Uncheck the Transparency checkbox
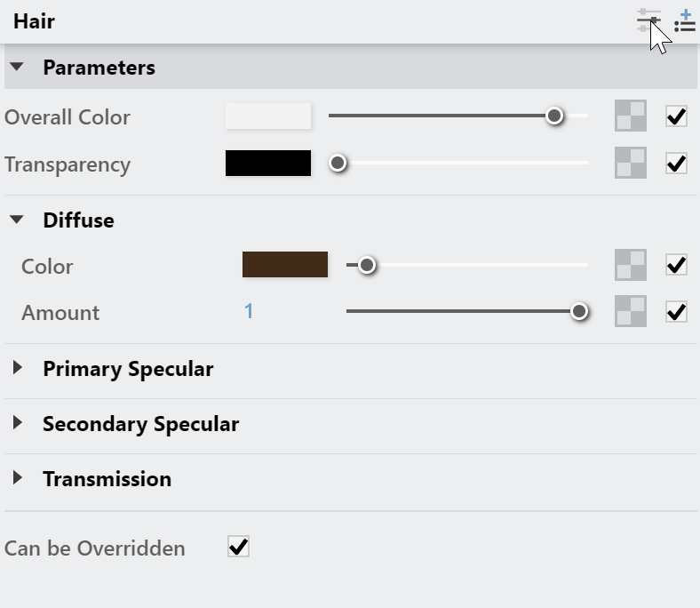The image size is (700, 608). [x=676, y=163]
